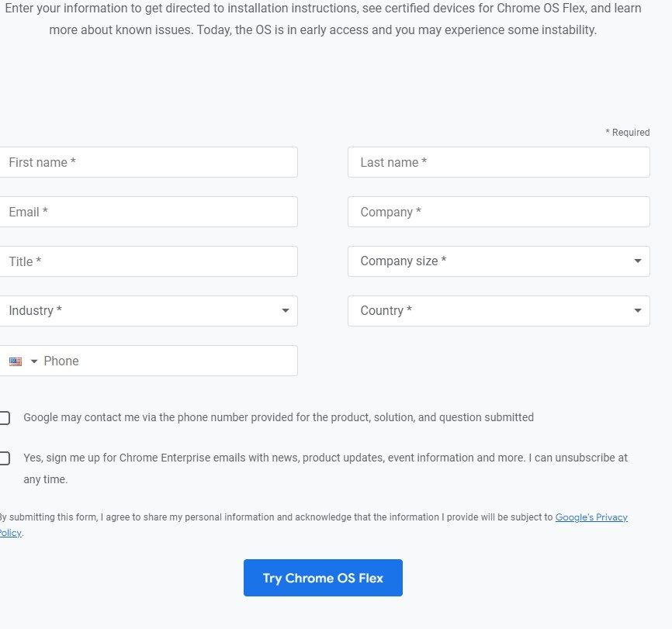Click into the Phone number field

point(167,361)
